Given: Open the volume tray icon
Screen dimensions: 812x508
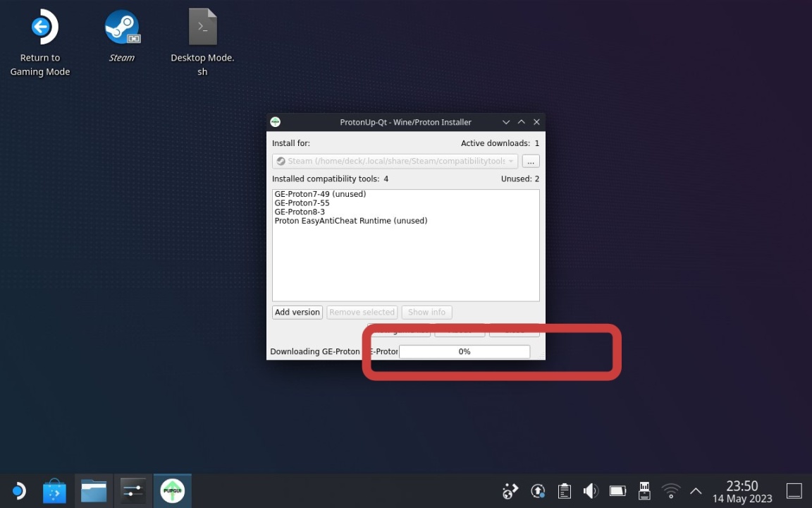Looking at the screenshot, I should 591,491.
